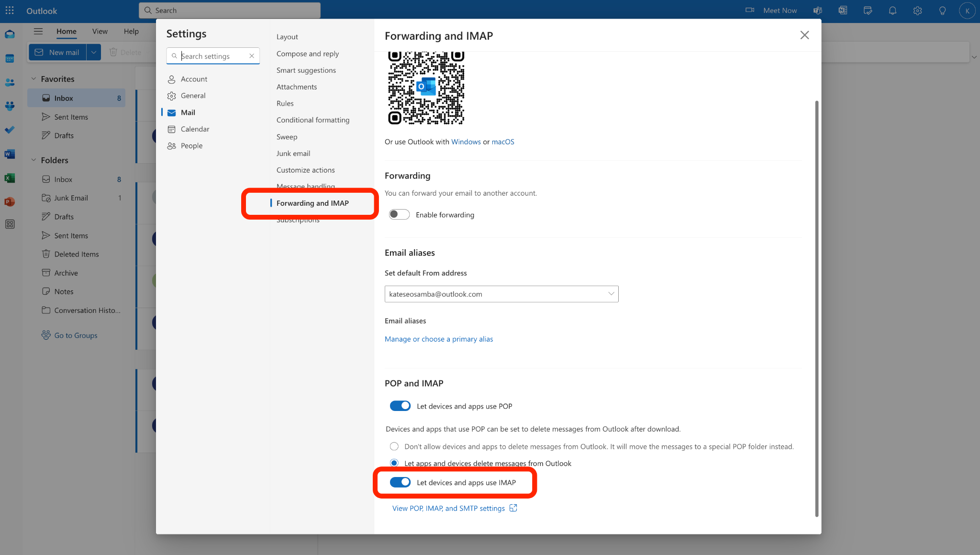Viewport: 980px width, 555px height.
Task: Open the settings gear in top bar
Action: (x=917, y=11)
